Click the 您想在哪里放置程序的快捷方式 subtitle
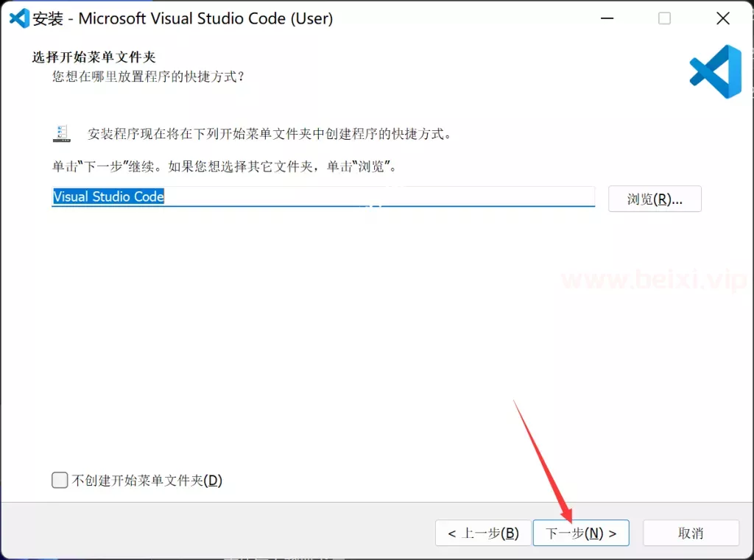 [x=149, y=77]
